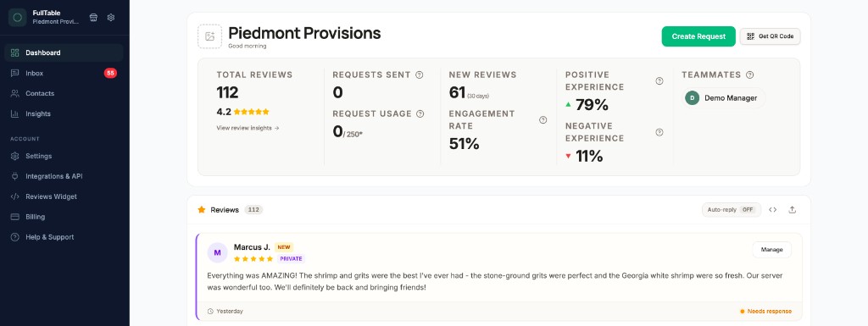Image resolution: width=868 pixels, height=326 pixels.
Task: Click the 0/250 request usage value
Action: click(x=348, y=131)
